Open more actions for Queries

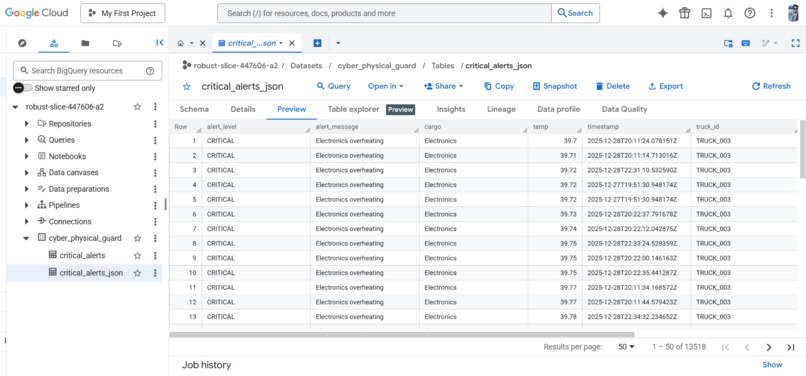(x=155, y=140)
